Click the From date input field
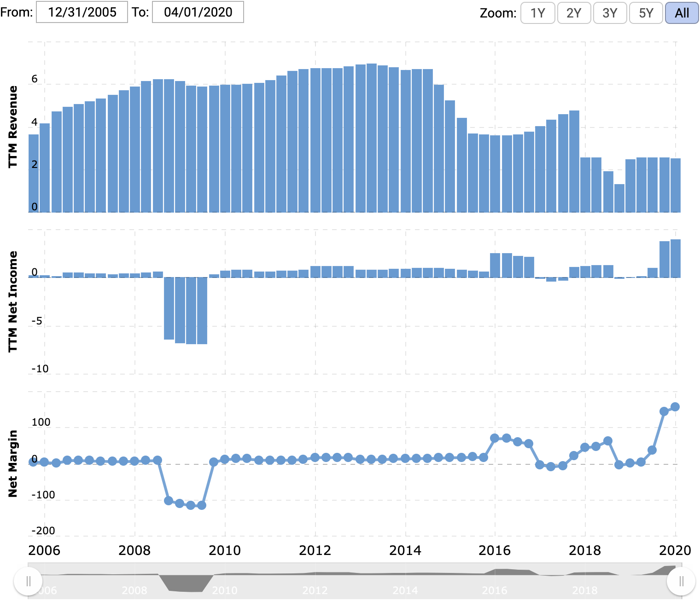The image size is (700, 601). pos(82,12)
